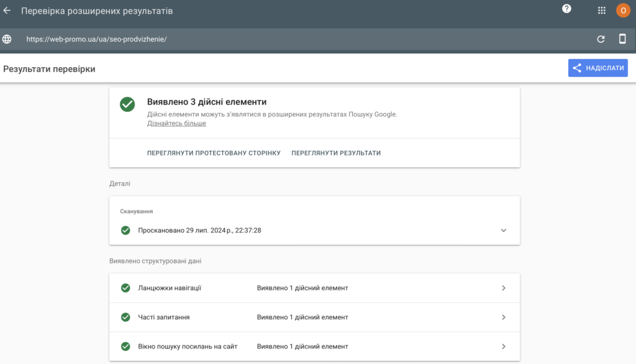Image resolution: width=636 pixels, height=364 pixels.
Task: Click green check next to crawl date
Action: click(125, 230)
